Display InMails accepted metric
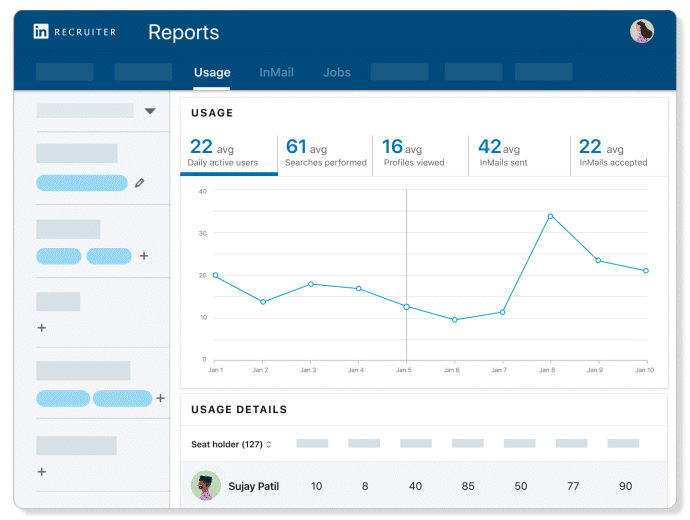This screenshot has height=520, width=690. tap(614, 153)
